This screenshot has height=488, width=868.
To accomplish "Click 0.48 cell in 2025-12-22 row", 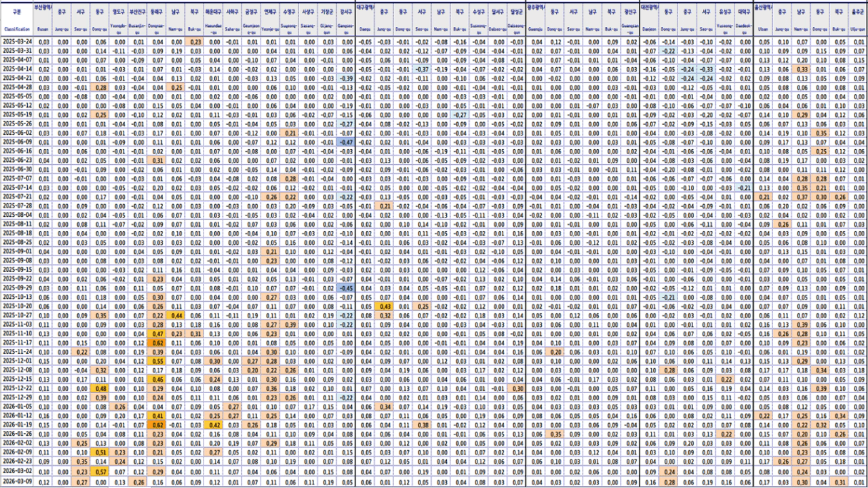I will pyautogui.click(x=101, y=387).
